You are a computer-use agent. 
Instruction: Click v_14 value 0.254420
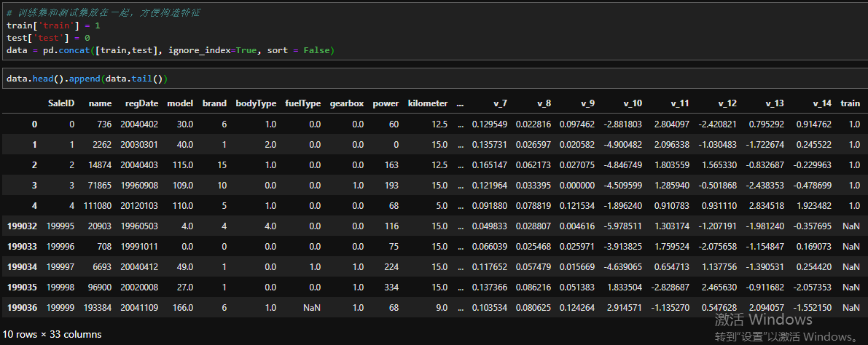[x=814, y=266]
